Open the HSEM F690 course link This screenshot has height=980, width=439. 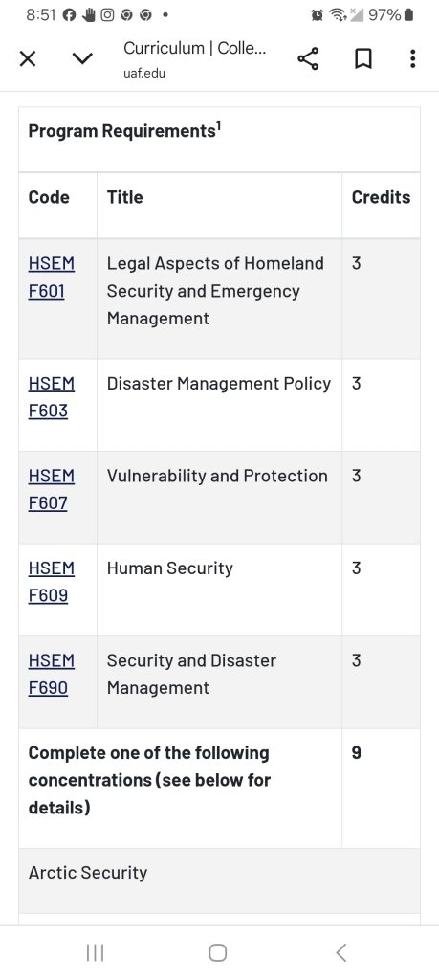tap(52, 675)
